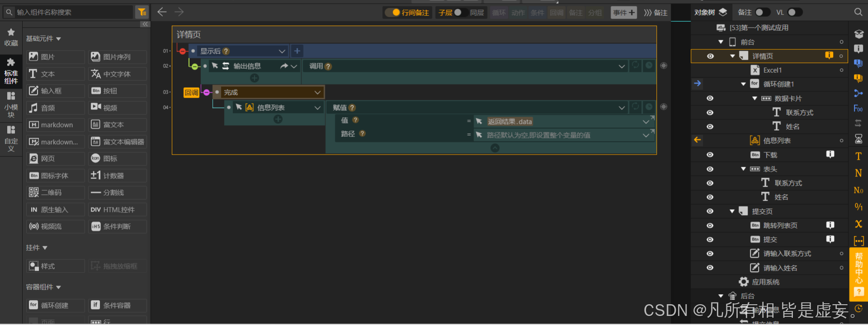Select the 图片 image component
Image resolution: width=868 pixels, height=325 pixels.
pyautogui.click(x=55, y=57)
